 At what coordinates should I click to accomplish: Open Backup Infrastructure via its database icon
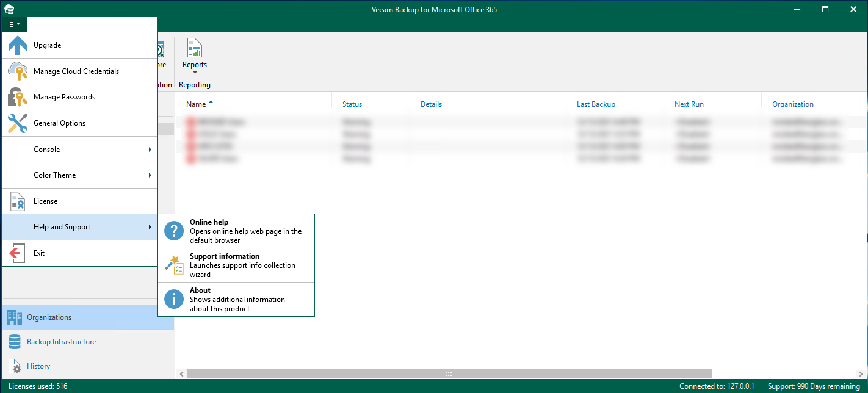[15, 342]
